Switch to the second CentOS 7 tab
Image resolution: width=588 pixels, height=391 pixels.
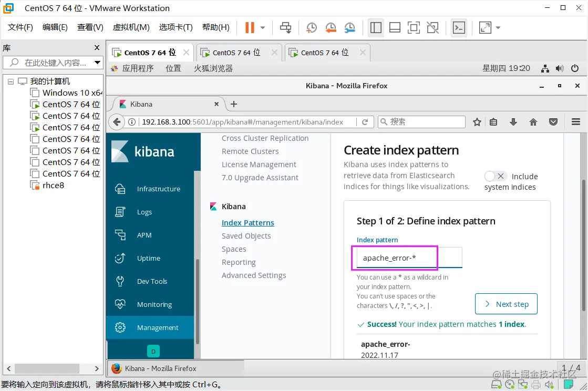238,53
